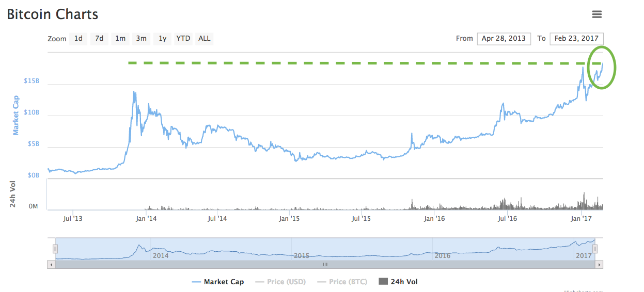Set zoom range to 7d
644x292 pixels.
(x=99, y=39)
